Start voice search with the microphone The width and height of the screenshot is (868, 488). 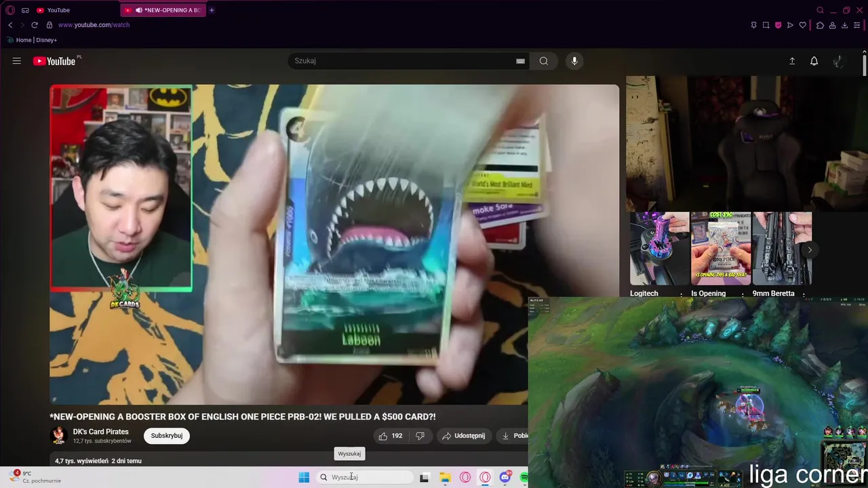[x=574, y=61]
